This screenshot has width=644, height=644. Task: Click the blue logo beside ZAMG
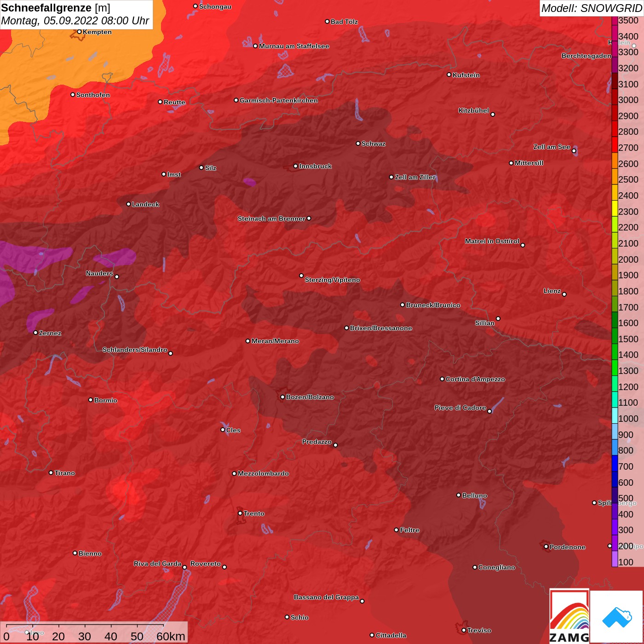point(616,617)
